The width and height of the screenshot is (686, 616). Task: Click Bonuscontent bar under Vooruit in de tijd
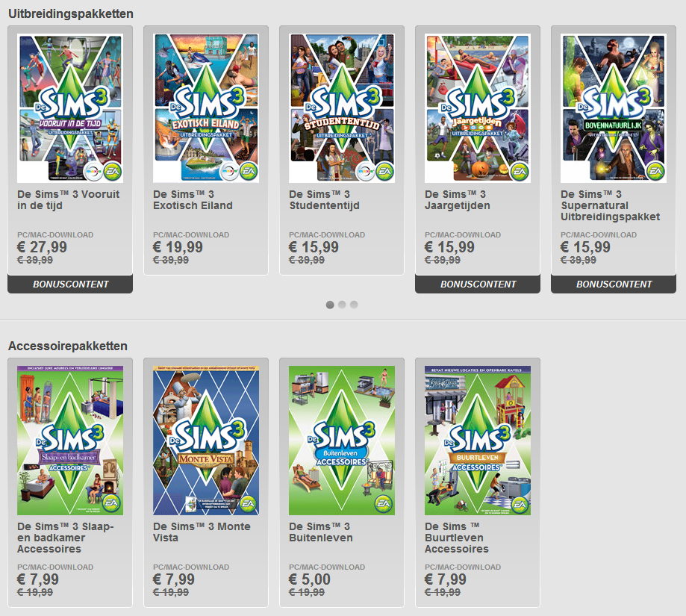click(70, 284)
